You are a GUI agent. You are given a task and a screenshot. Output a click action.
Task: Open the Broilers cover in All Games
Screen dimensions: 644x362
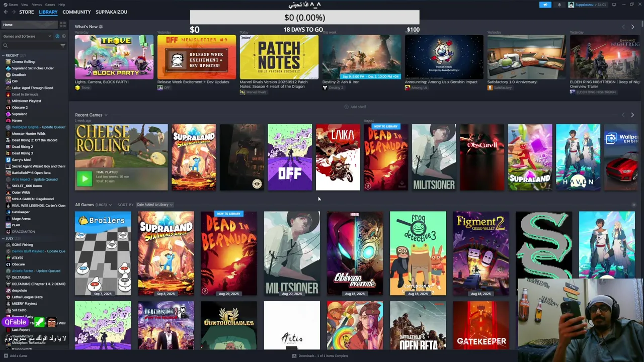coord(103,253)
